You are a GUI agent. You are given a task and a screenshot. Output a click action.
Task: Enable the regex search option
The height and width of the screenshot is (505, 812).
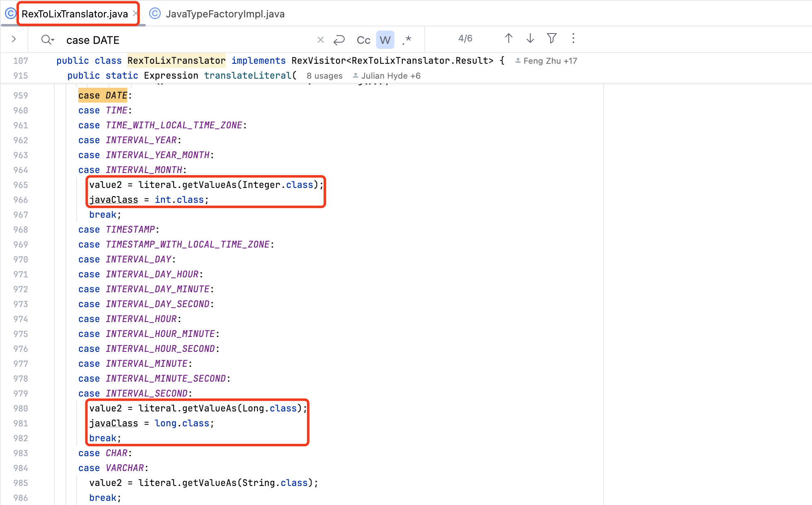(407, 40)
